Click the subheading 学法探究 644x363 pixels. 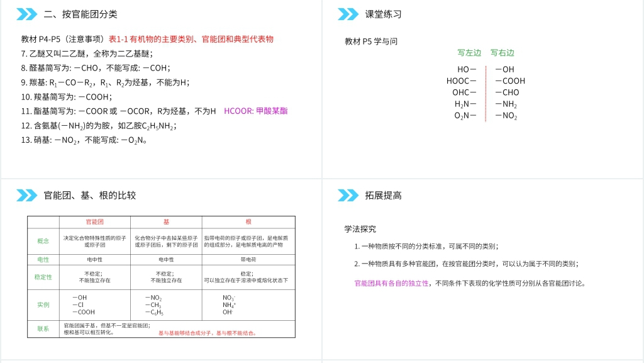click(x=360, y=229)
